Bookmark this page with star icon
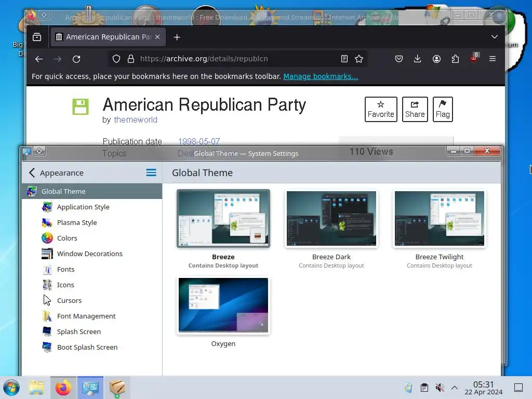The image size is (532, 399). pyautogui.click(x=359, y=59)
